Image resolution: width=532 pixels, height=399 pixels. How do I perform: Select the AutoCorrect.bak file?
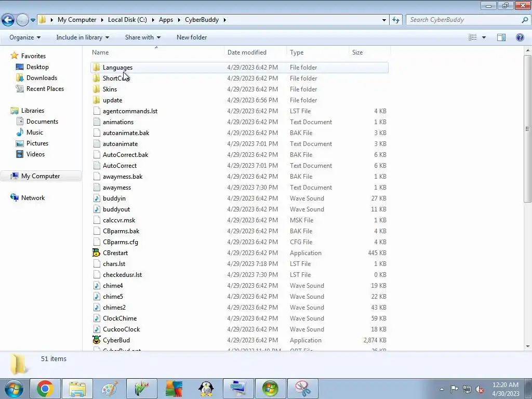coord(126,155)
